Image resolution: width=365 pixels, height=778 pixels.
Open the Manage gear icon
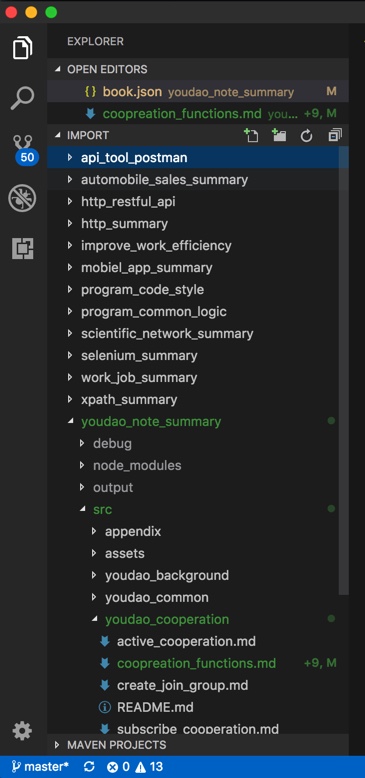click(x=22, y=731)
